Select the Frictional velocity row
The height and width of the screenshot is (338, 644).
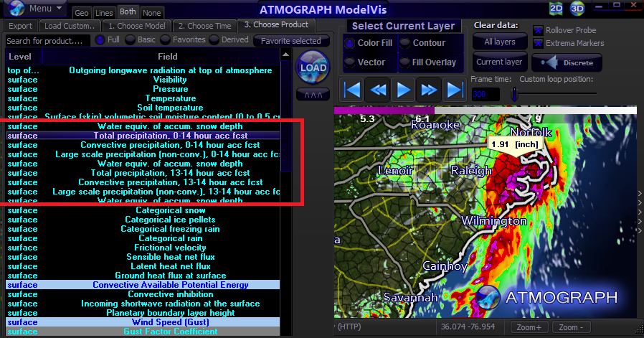143,248
